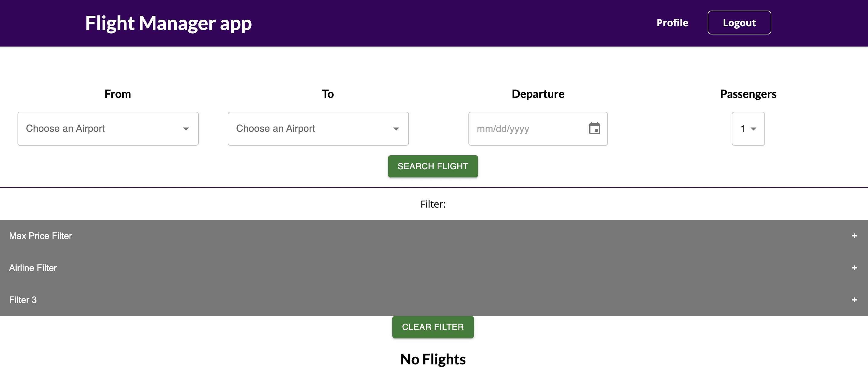Click the Logout button
Viewport: 868px width, 391px height.
[x=739, y=23]
